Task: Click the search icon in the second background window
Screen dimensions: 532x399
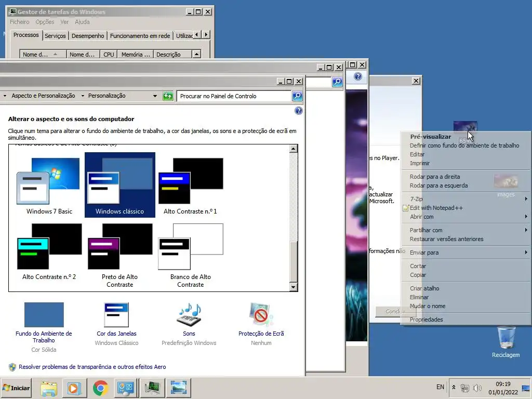Action: (x=337, y=82)
